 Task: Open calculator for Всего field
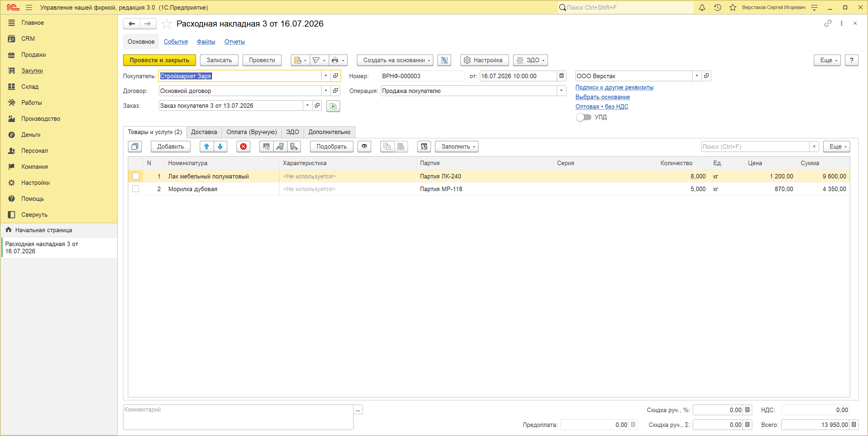pyautogui.click(x=854, y=425)
